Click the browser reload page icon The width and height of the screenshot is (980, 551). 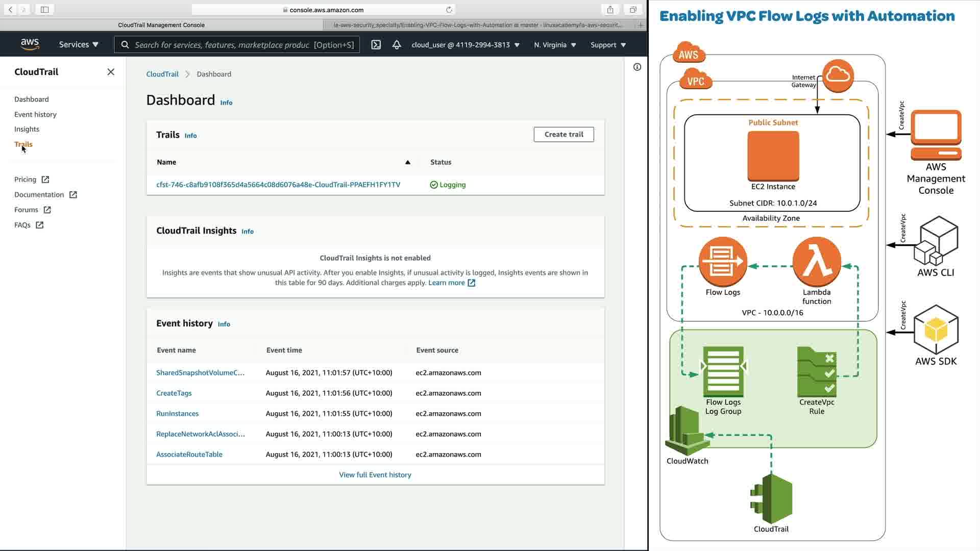pyautogui.click(x=449, y=10)
